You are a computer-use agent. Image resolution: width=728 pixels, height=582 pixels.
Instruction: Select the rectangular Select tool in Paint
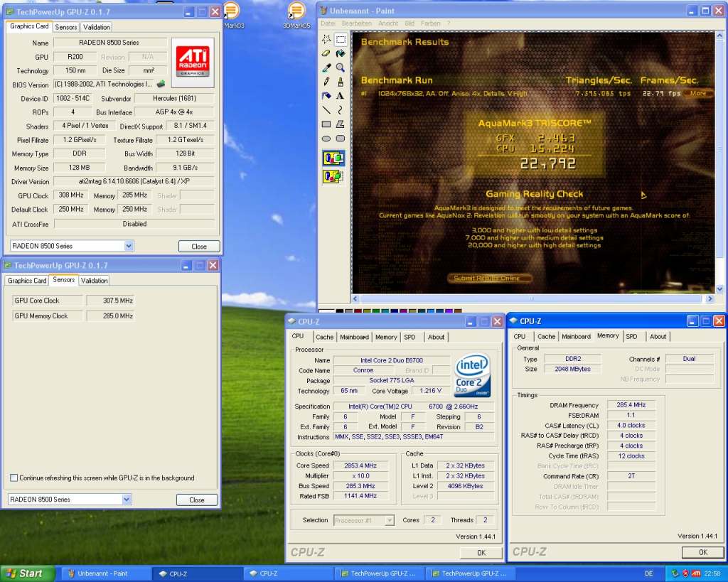point(341,40)
